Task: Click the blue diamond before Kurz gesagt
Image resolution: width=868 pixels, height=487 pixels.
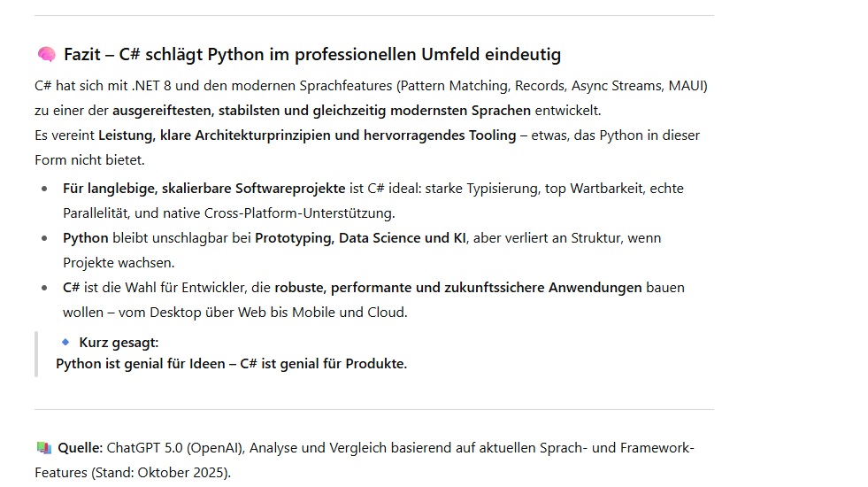Action: point(65,342)
